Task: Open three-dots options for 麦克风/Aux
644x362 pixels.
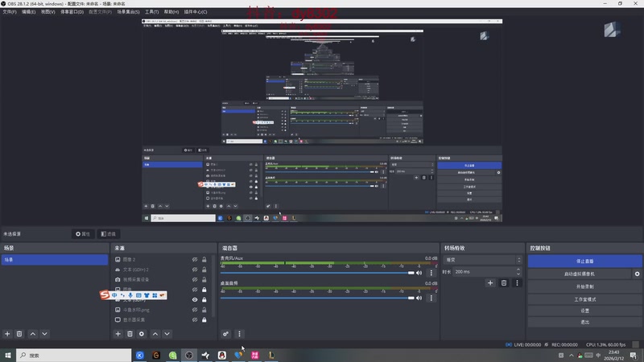Action: pos(431,273)
